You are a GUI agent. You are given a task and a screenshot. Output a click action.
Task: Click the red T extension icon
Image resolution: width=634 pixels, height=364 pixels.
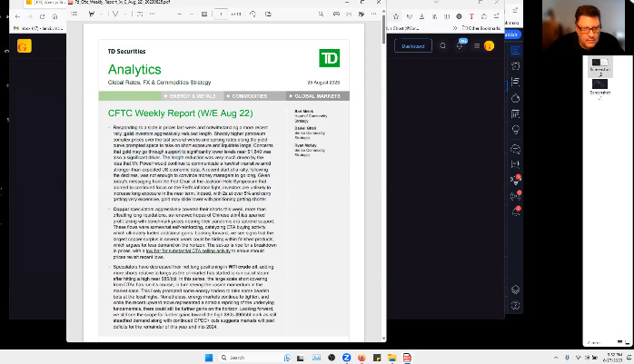(471, 16)
